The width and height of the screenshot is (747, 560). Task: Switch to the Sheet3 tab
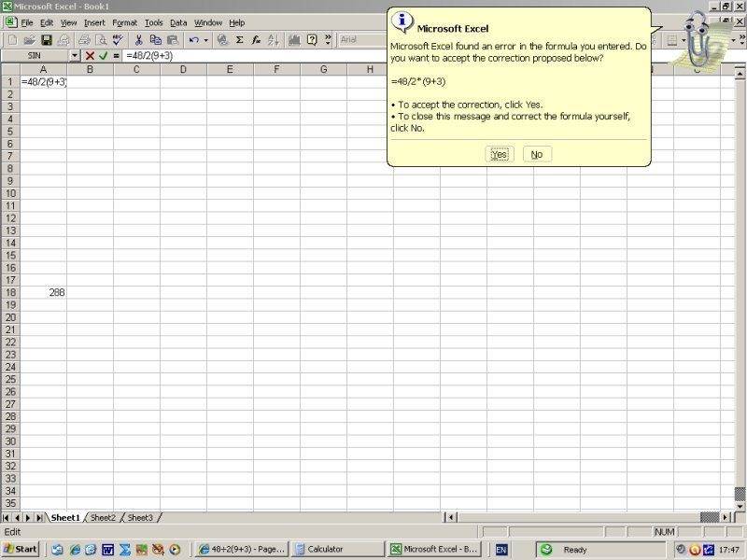coord(140,518)
